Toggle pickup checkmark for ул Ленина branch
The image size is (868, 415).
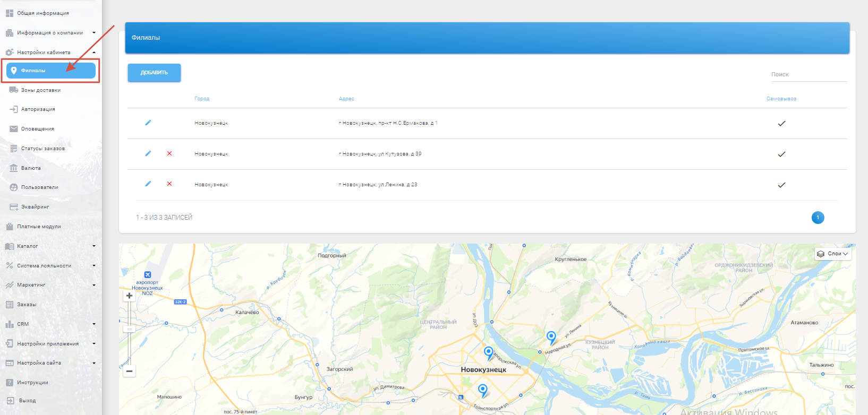[x=781, y=185]
